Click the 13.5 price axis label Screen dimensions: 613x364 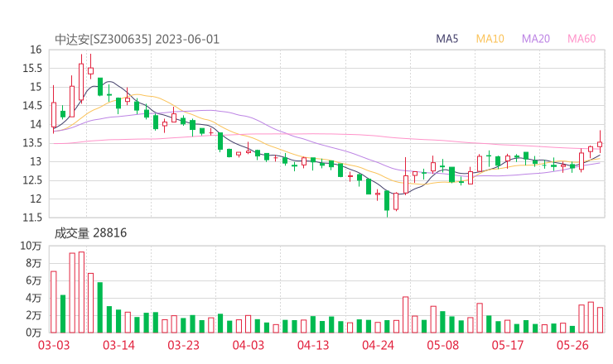point(32,143)
